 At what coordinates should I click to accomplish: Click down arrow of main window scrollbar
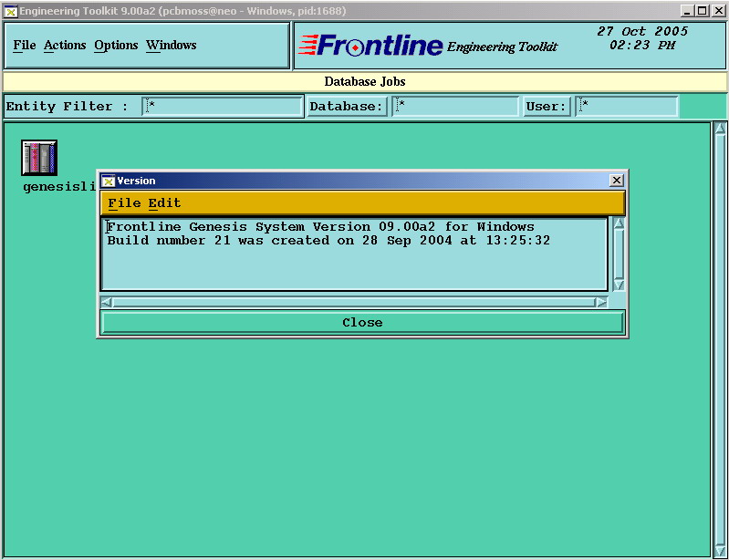(x=720, y=551)
